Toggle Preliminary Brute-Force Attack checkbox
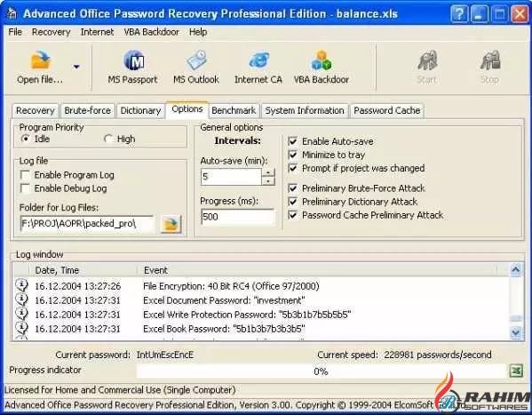 point(292,188)
